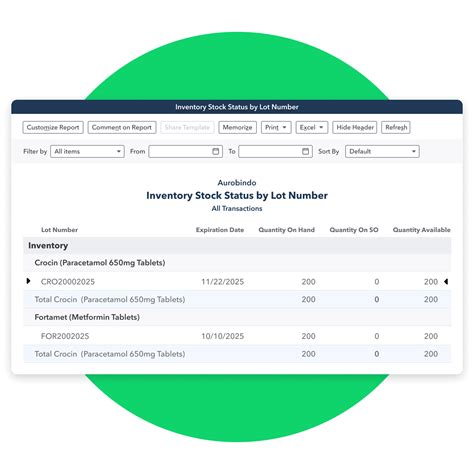Refresh the report
The width and height of the screenshot is (474, 474).
point(396,127)
